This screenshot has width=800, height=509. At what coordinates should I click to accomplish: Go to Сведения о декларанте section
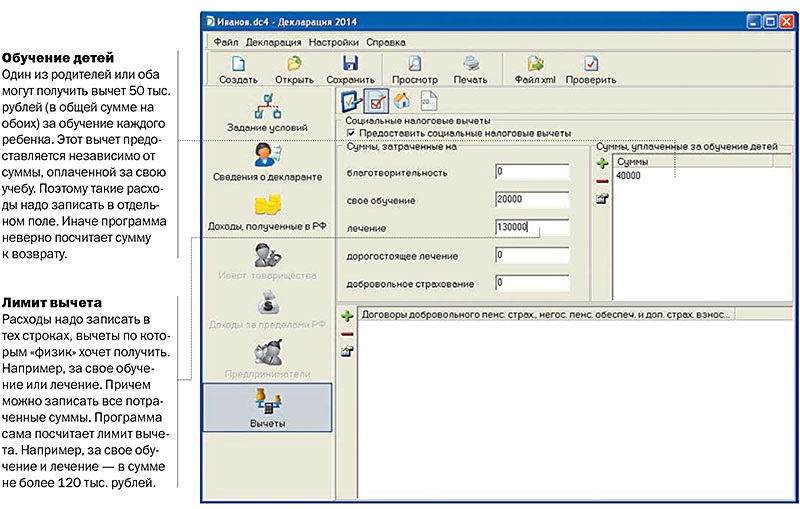pyautogui.click(x=266, y=163)
